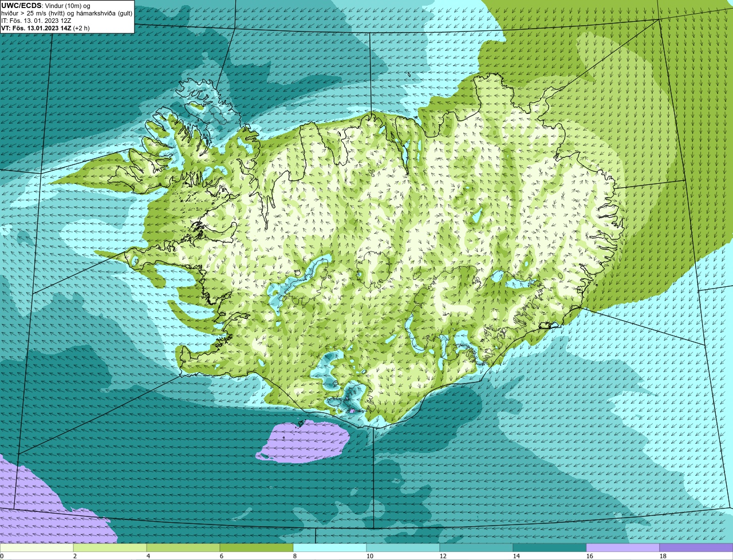Choose the 12–14 m/s teal legend swatch
733x560 pixels.
click(x=476, y=547)
